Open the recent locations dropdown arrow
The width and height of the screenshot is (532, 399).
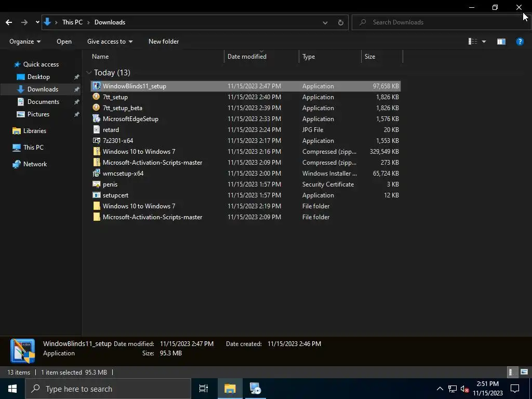[37, 22]
